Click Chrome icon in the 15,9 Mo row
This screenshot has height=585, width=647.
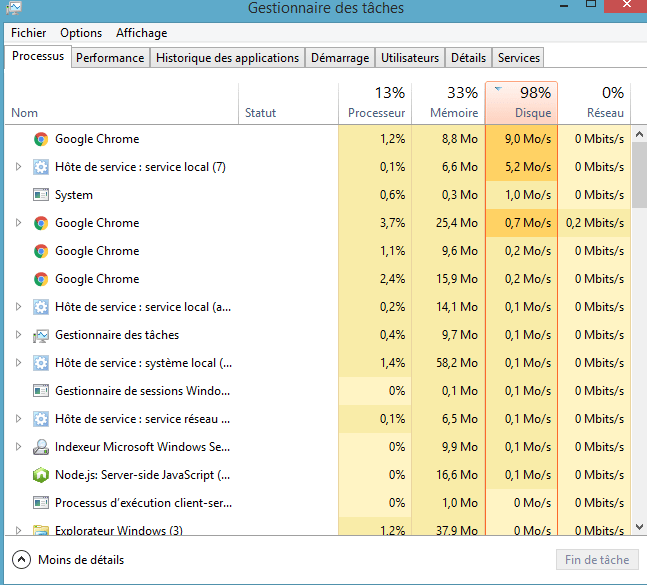[x=41, y=279]
